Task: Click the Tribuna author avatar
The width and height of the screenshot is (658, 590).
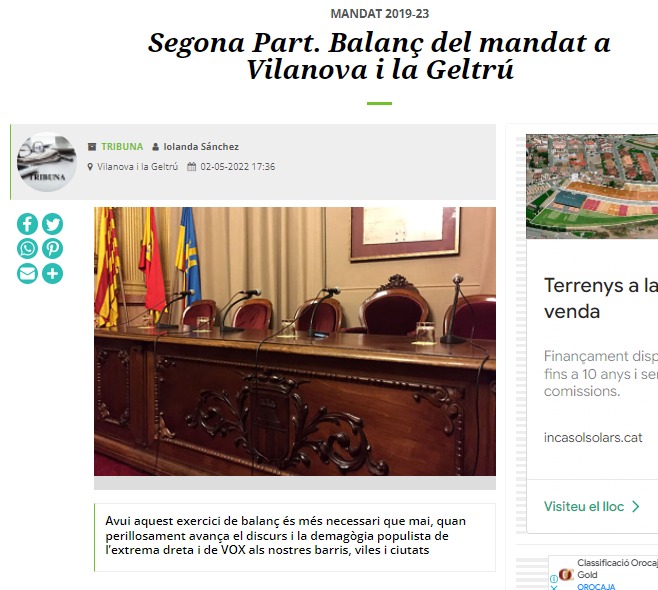Action: click(x=47, y=162)
